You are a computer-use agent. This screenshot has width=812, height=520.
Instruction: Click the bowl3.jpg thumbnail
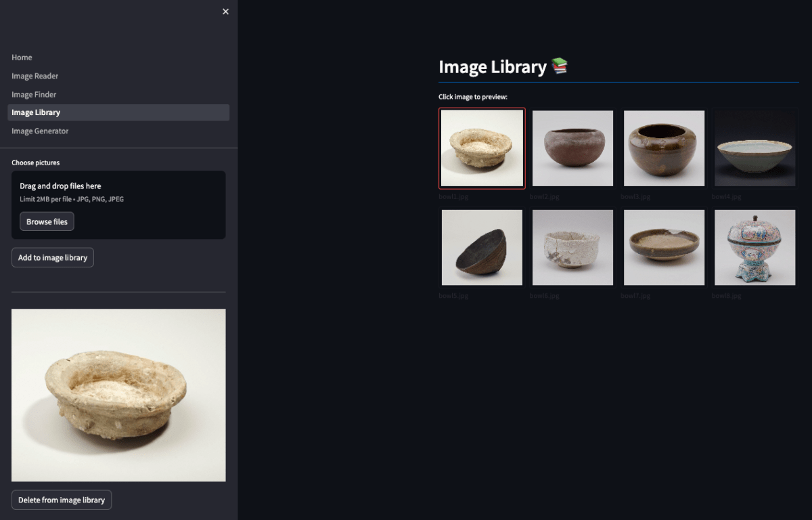tap(664, 148)
